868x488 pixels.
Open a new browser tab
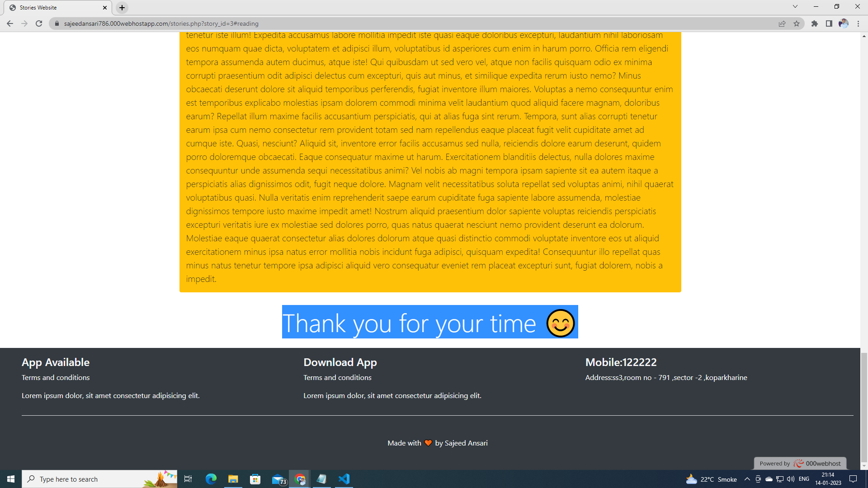point(122,7)
